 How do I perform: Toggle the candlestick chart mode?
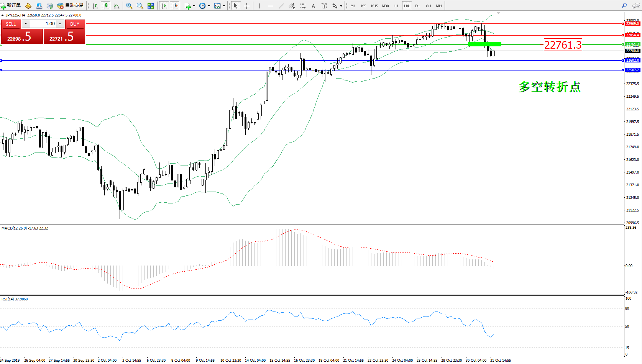[106, 6]
